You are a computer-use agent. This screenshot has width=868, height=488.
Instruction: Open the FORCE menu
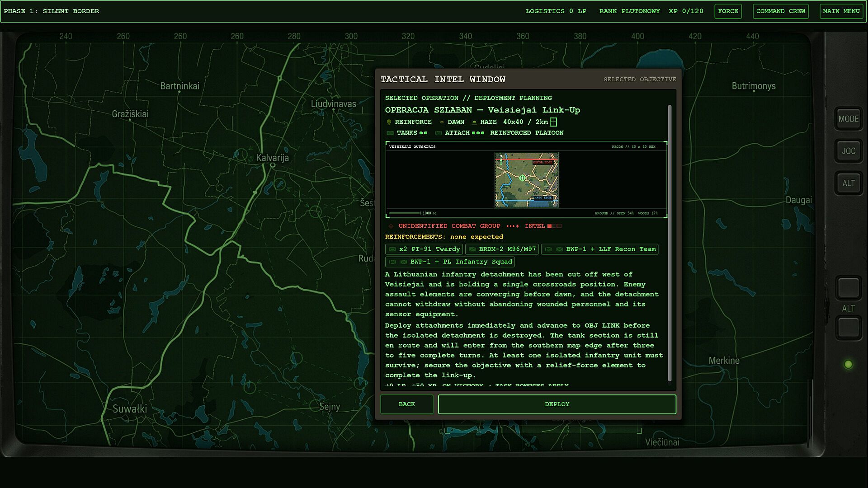point(728,11)
